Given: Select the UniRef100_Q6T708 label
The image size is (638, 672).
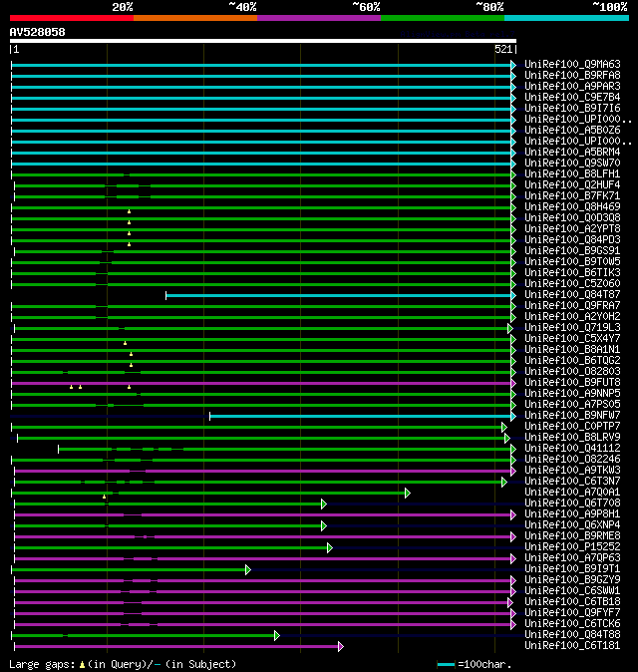Looking at the screenshot, I should click(572, 504).
